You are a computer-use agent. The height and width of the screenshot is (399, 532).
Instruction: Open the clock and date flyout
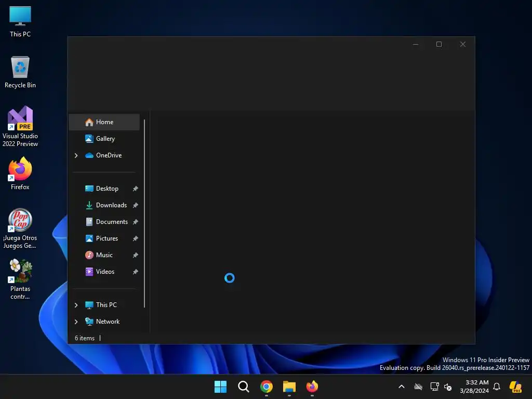coord(474,387)
